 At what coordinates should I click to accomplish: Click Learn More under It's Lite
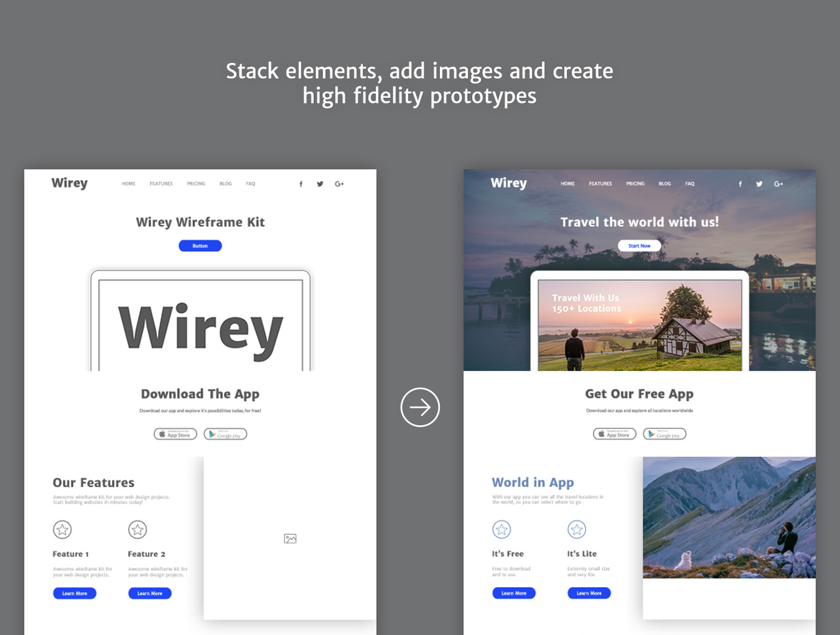[589, 593]
